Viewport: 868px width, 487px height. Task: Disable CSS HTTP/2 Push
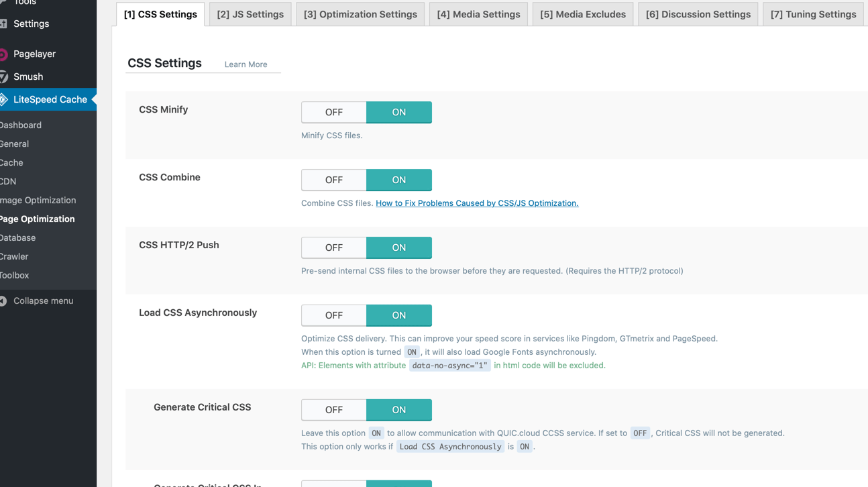333,248
